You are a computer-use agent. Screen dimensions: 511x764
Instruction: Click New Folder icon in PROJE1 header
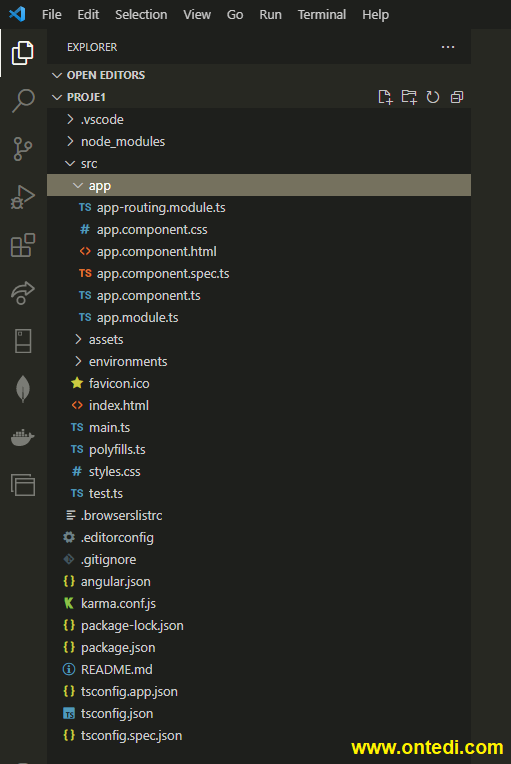click(x=409, y=97)
